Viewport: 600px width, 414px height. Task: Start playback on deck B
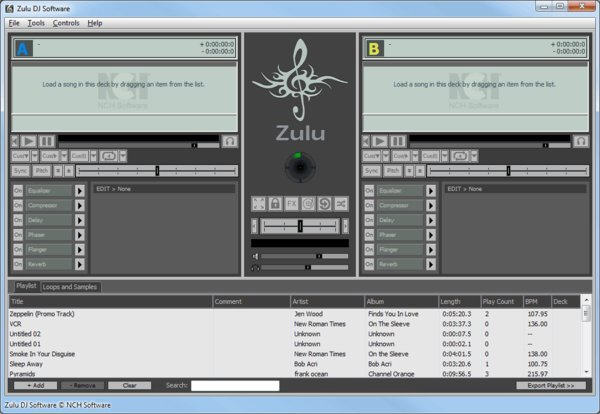380,141
